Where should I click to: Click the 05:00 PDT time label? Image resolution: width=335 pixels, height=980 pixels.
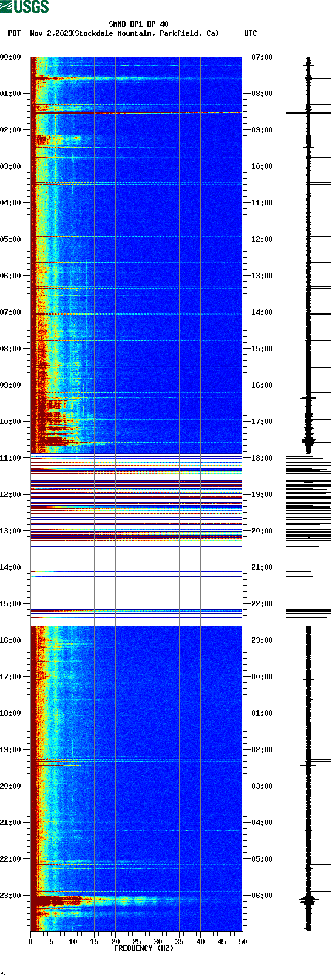11,239
